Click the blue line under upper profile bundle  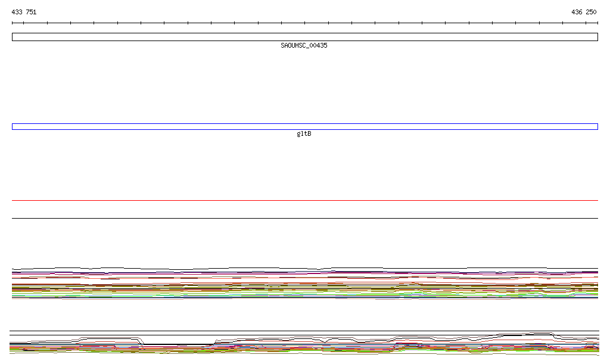[304, 297]
